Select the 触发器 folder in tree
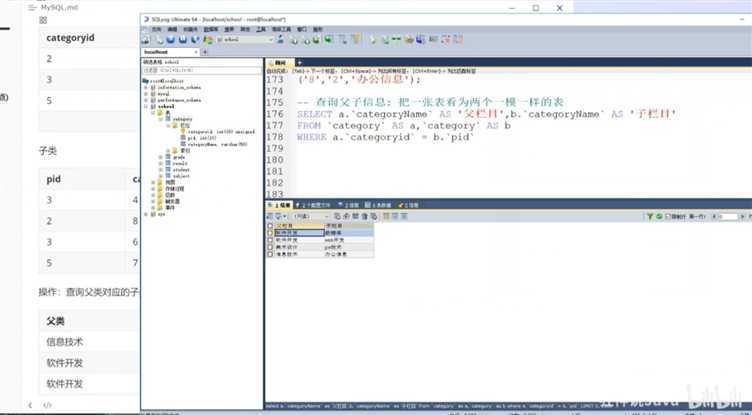Screen dimensions: 752x415 point(173,201)
